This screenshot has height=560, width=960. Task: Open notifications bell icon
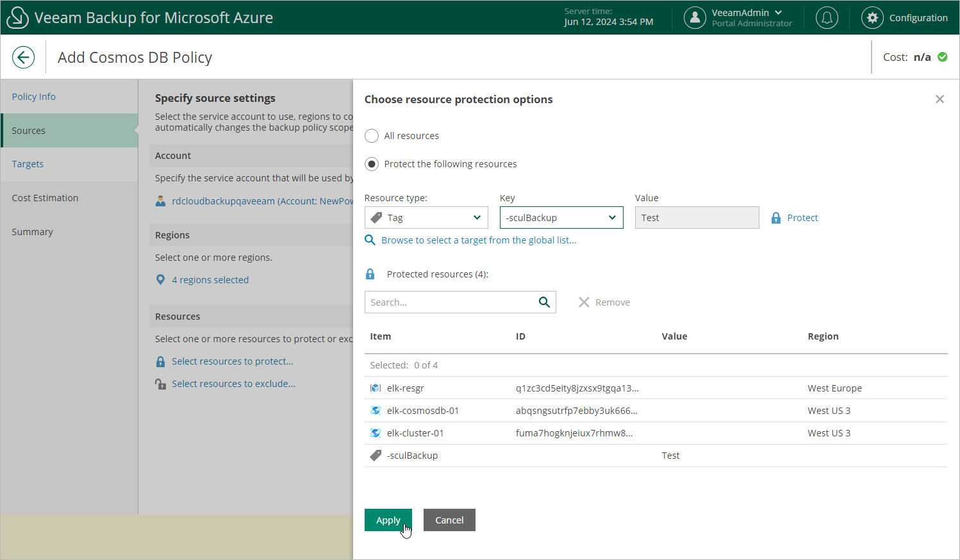pyautogui.click(x=827, y=17)
